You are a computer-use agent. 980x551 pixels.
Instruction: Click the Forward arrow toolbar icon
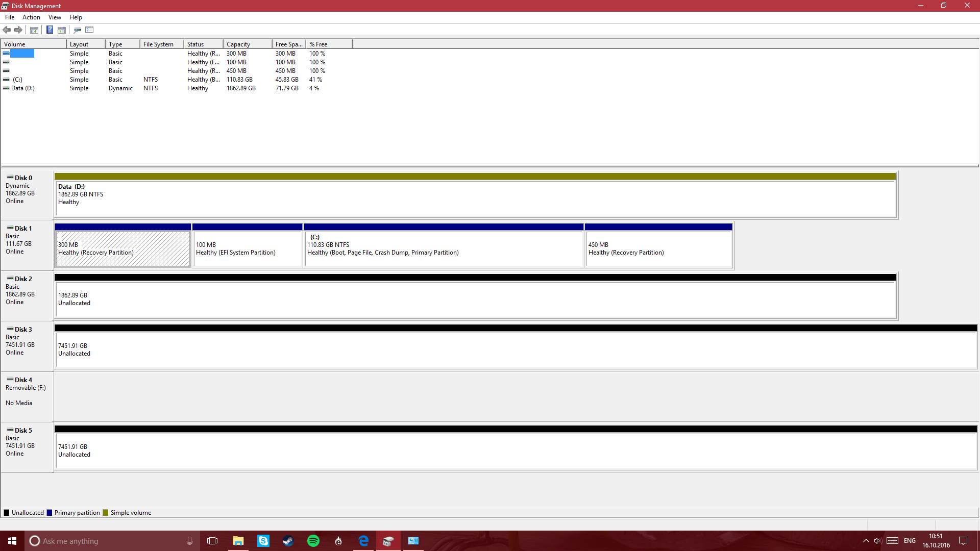tap(18, 30)
